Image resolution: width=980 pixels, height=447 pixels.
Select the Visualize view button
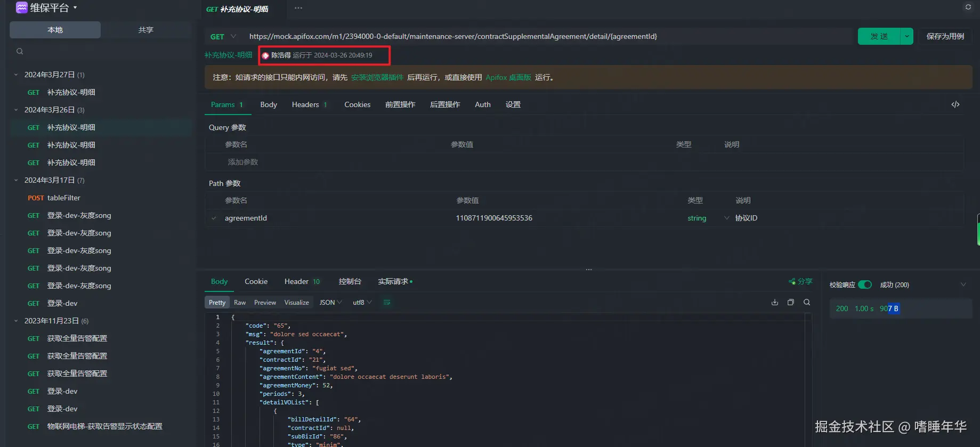pyautogui.click(x=296, y=302)
